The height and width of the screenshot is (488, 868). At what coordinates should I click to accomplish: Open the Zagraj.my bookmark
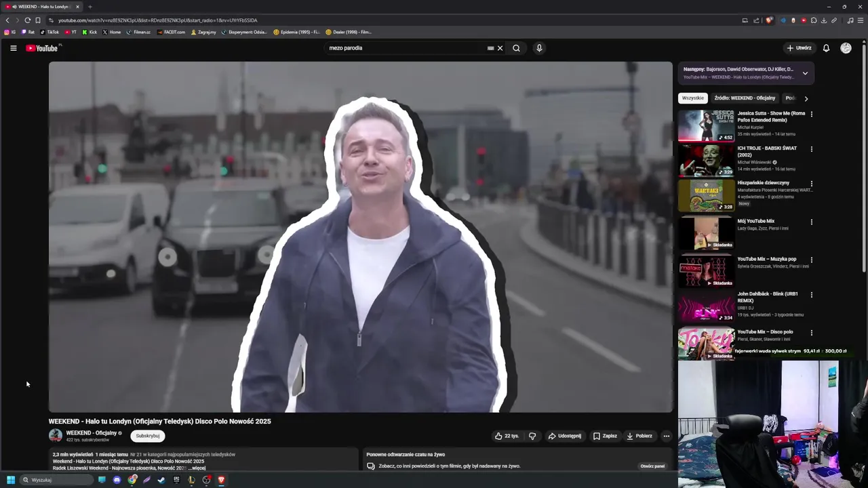[x=203, y=32]
